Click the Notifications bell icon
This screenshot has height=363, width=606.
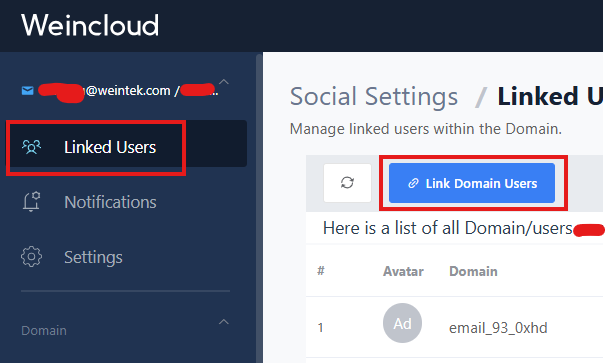coord(31,202)
